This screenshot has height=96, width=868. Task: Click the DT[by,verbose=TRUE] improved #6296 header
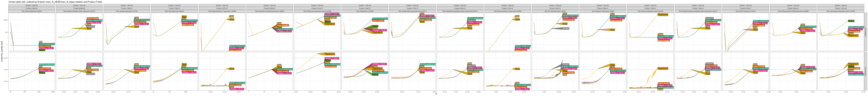click(x=793, y=11)
